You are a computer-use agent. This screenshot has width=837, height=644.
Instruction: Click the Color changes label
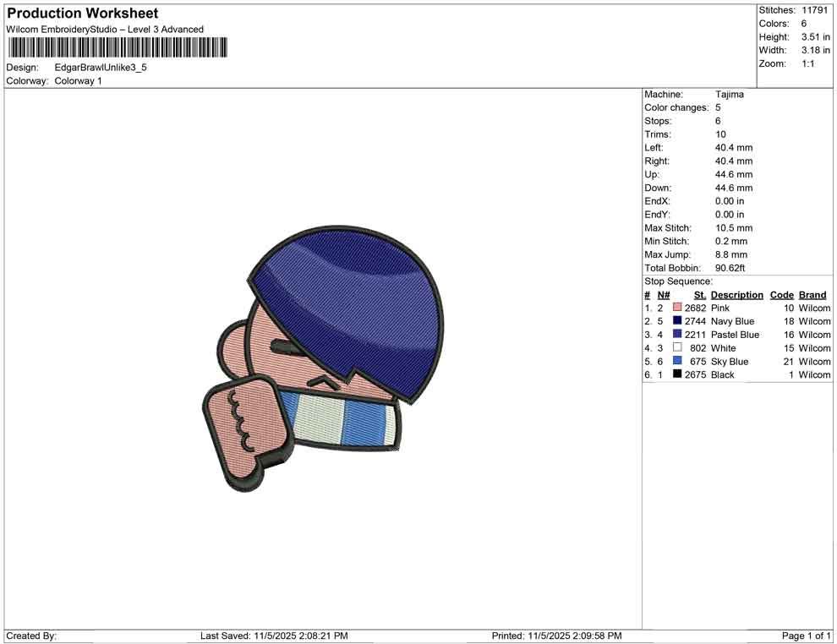[x=676, y=108]
